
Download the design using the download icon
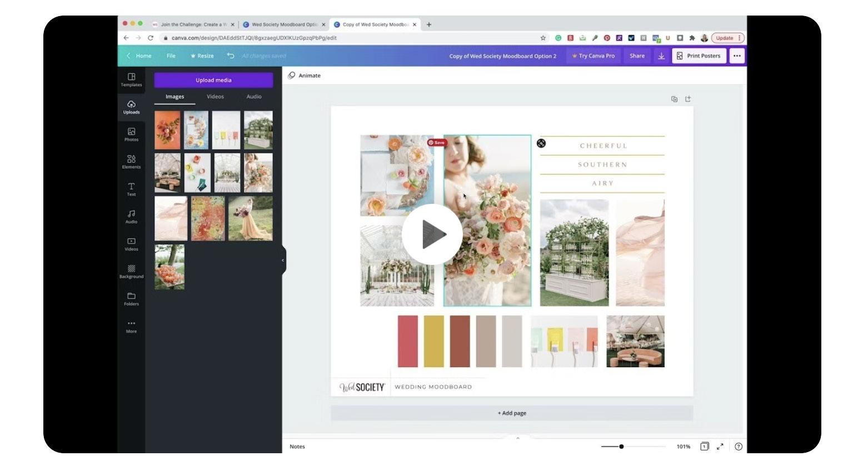pyautogui.click(x=661, y=56)
